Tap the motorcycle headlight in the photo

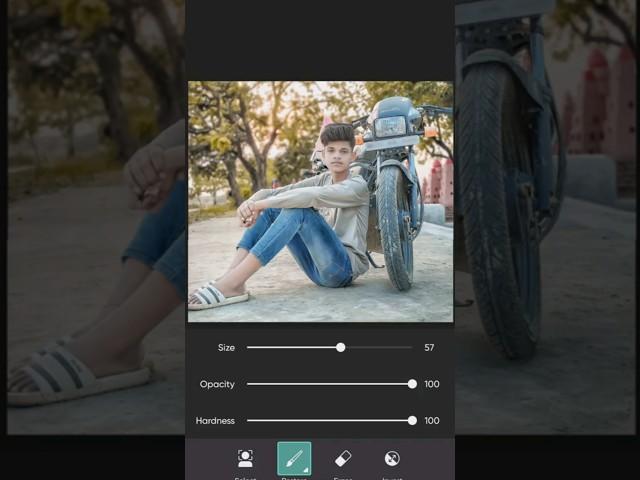click(x=389, y=126)
